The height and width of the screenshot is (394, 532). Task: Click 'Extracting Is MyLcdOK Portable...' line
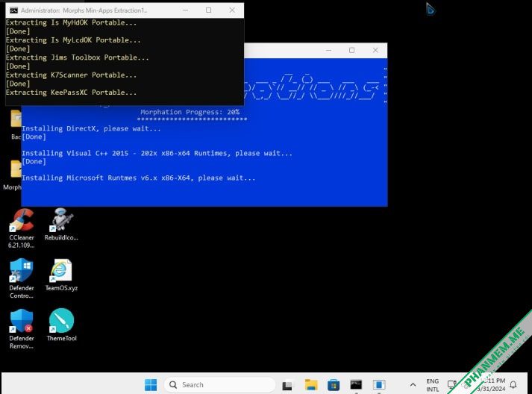pyautogui.click(x=73, y=40)
